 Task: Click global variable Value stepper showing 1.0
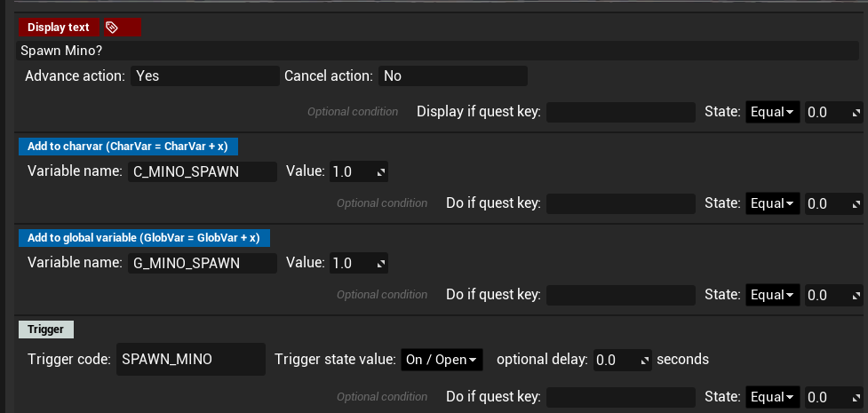358,263
